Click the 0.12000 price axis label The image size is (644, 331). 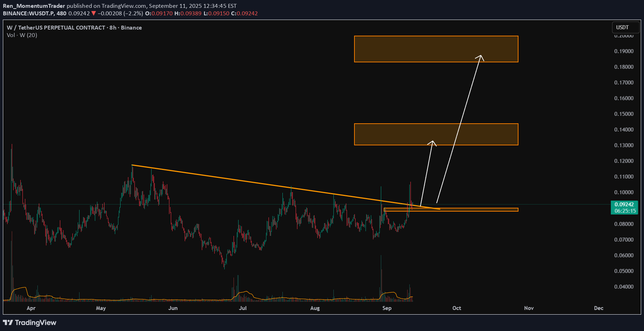[x=624, y=161]
